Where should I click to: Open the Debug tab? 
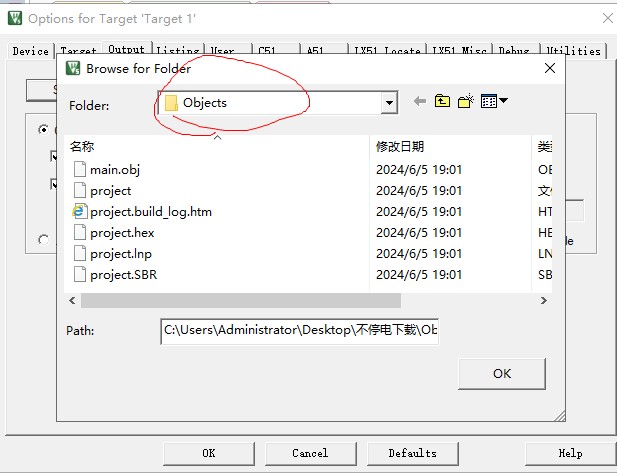(516, 51)
